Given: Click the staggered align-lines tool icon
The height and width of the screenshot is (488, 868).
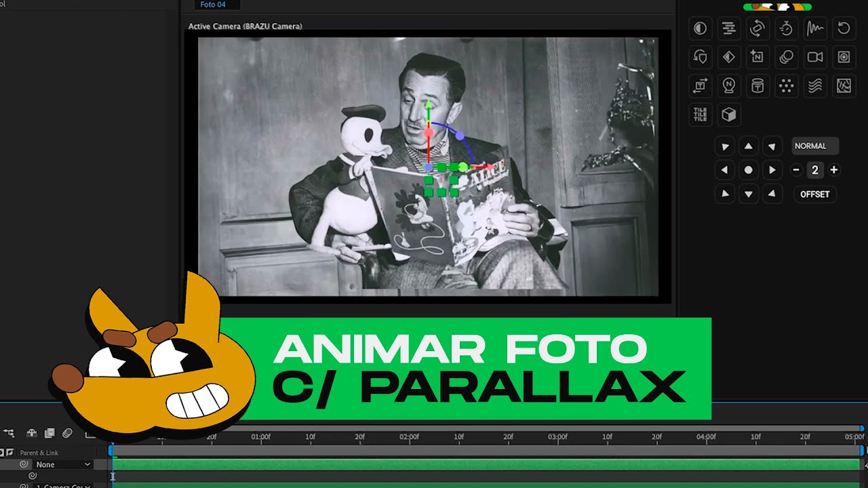Looking at the screenshot, I should pyautogui.click(x=729, y=28).
